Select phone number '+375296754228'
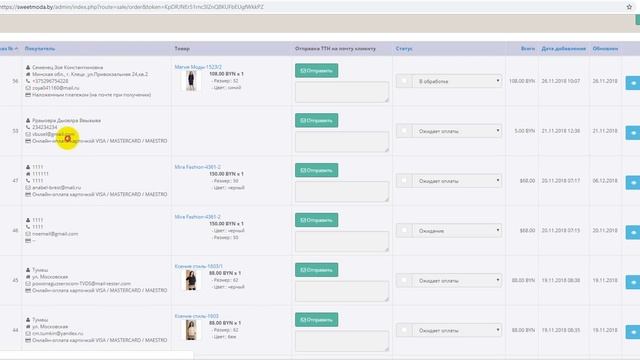The image size is (640, 360). 50,81
